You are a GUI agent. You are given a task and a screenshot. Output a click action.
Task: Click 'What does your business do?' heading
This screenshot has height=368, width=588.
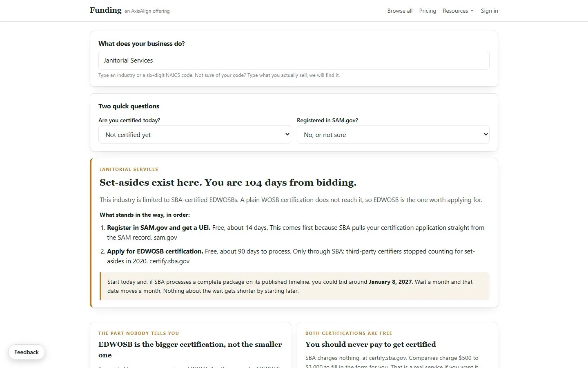(x=141, y=44)
